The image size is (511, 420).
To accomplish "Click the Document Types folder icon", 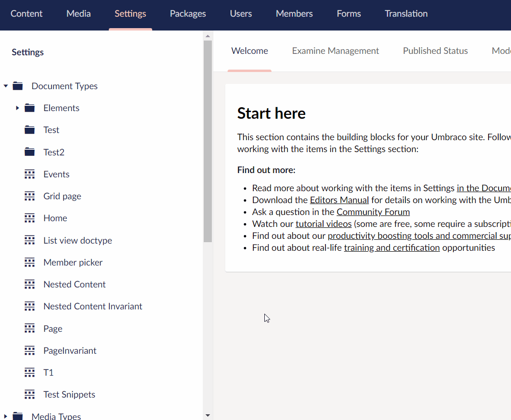I will (17, 86).
